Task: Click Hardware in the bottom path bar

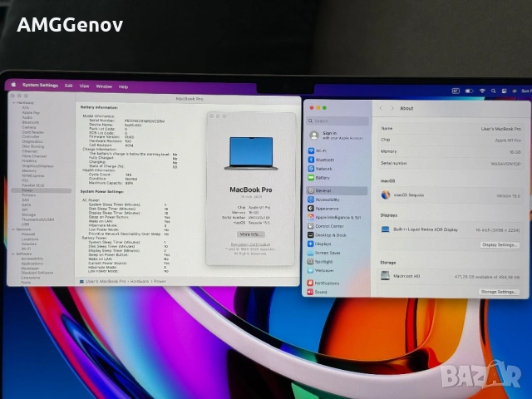Action: pyautogui.click(x=140, y=281)
